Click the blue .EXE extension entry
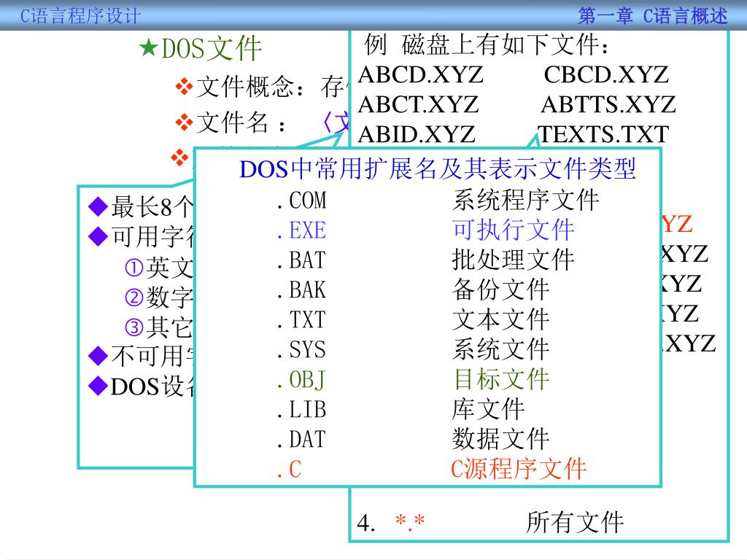 (x=301, y=230)
